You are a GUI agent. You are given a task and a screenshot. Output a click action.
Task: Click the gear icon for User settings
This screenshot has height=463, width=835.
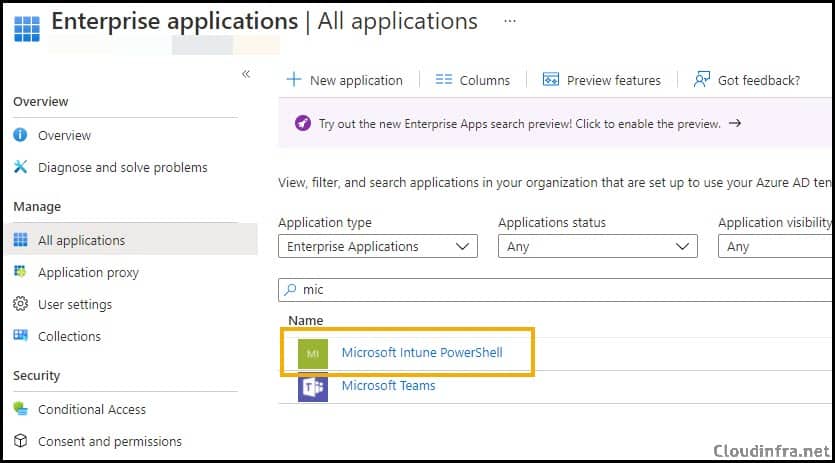pyautogui.click(x=20, y=304)
